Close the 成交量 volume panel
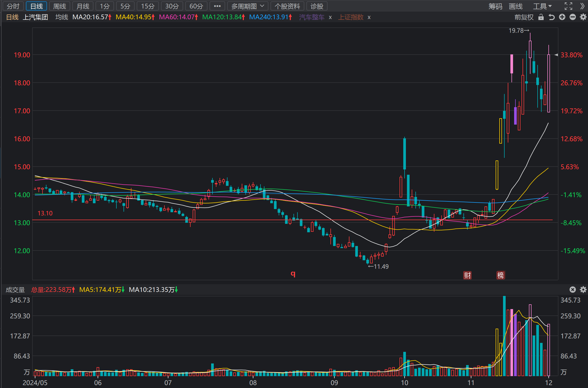Viewport: 588px width, 388px height. 572,290
